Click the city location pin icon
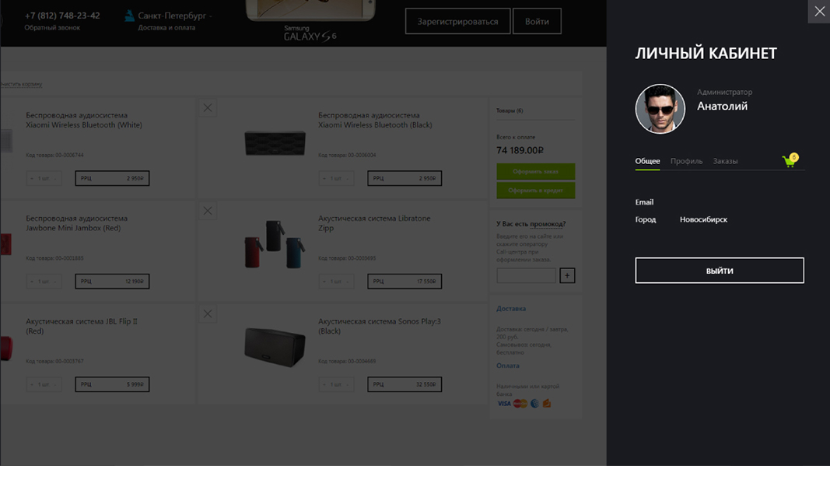The height and width of the screenshot is (504, 830). [129, 16]
